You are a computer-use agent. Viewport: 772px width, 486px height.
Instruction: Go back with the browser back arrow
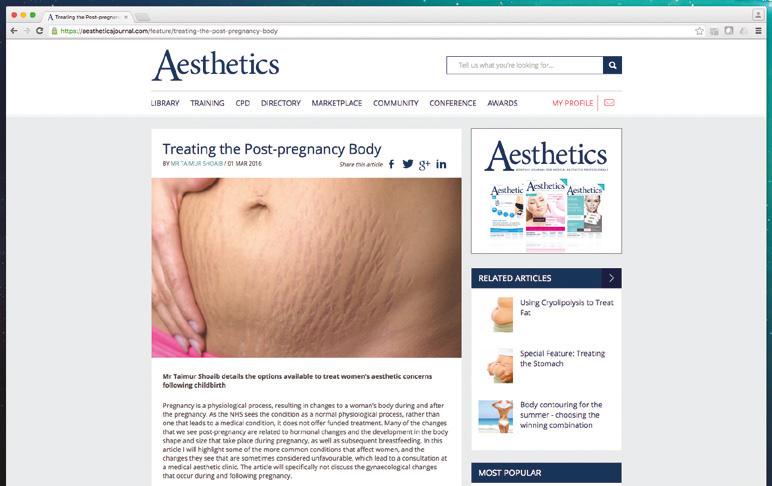[14, 31]
